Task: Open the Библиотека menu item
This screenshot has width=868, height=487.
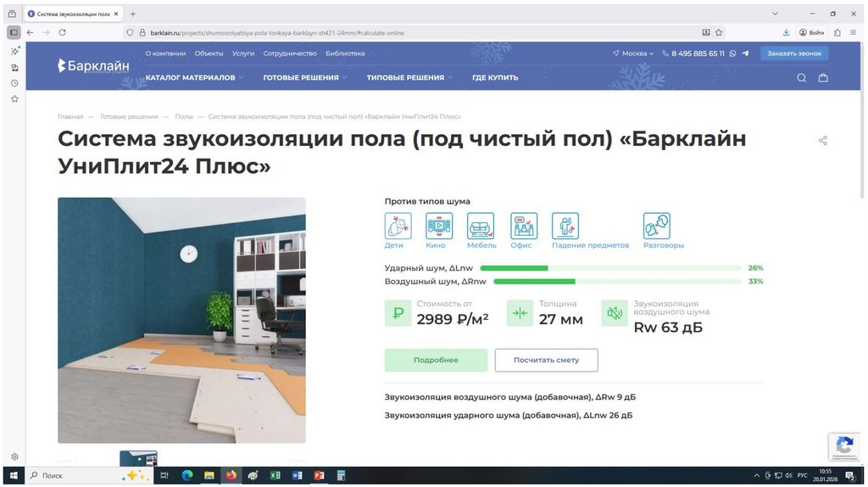Action: (x=345, y=53)
